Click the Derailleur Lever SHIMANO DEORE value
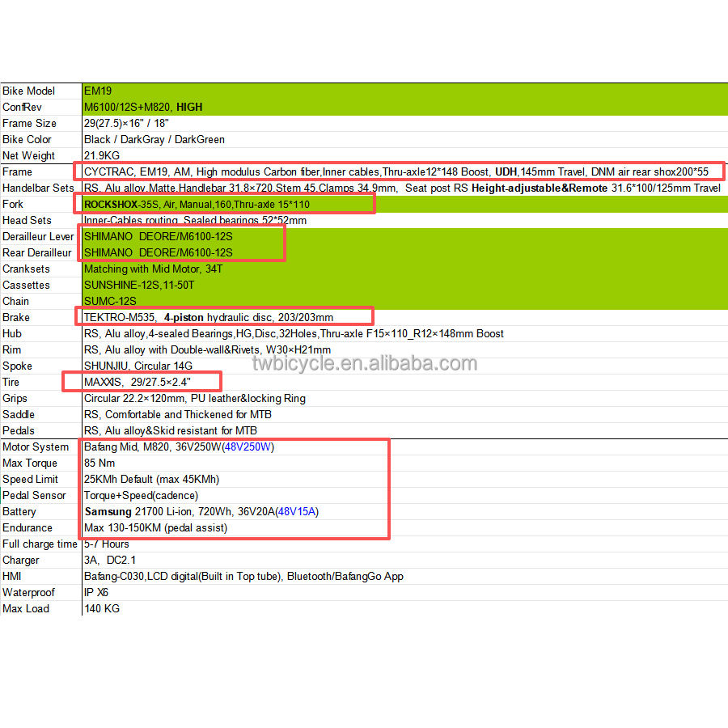 159,236
